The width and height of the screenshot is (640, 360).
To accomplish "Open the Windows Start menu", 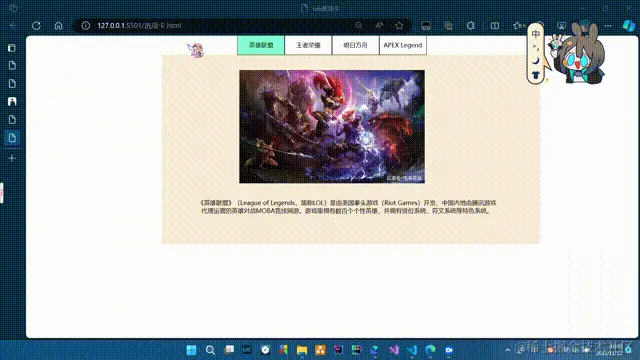I will 191,350.
